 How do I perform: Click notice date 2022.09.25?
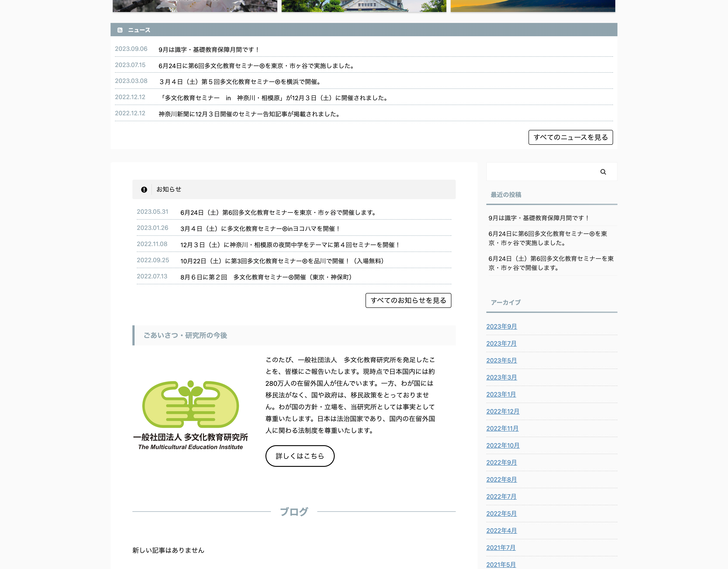153,260
